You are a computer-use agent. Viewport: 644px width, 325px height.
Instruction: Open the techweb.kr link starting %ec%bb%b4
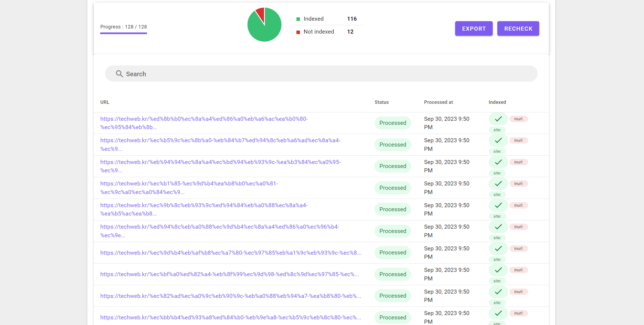click(x=231, y=317)
